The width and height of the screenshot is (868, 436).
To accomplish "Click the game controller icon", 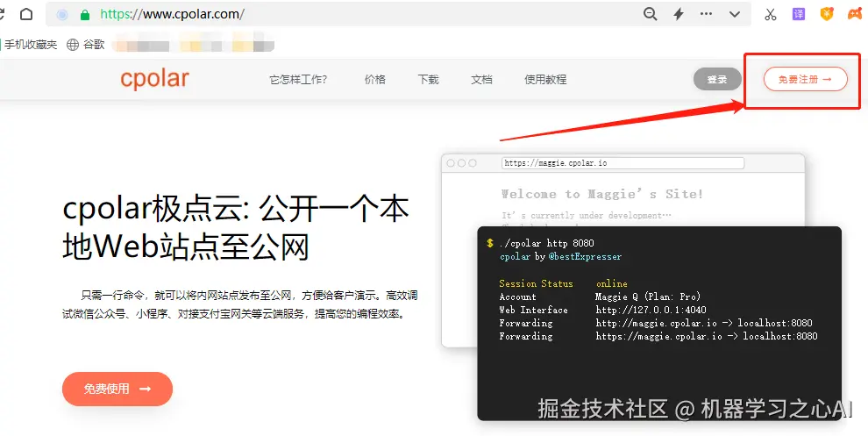I will coord(855,14).
